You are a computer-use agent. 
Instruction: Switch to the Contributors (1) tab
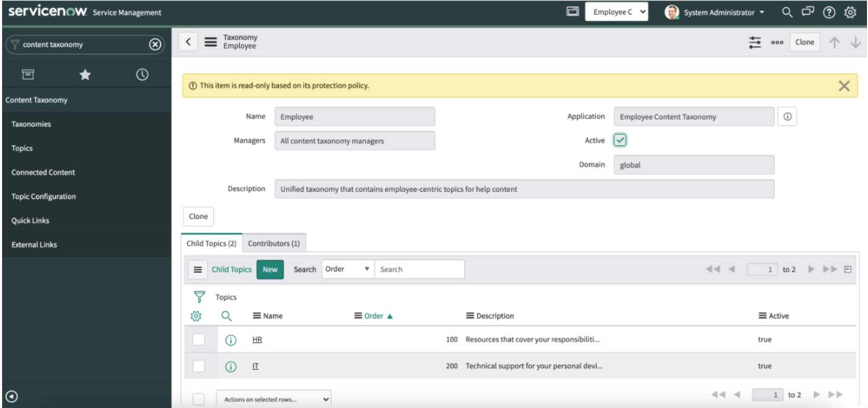click(274, 243)
